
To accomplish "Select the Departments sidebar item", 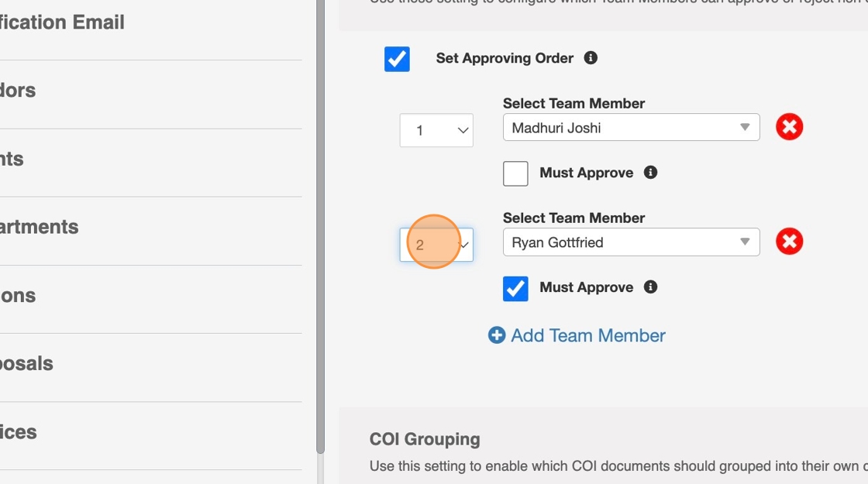I will pyautogui.click(x=39, y=227).
